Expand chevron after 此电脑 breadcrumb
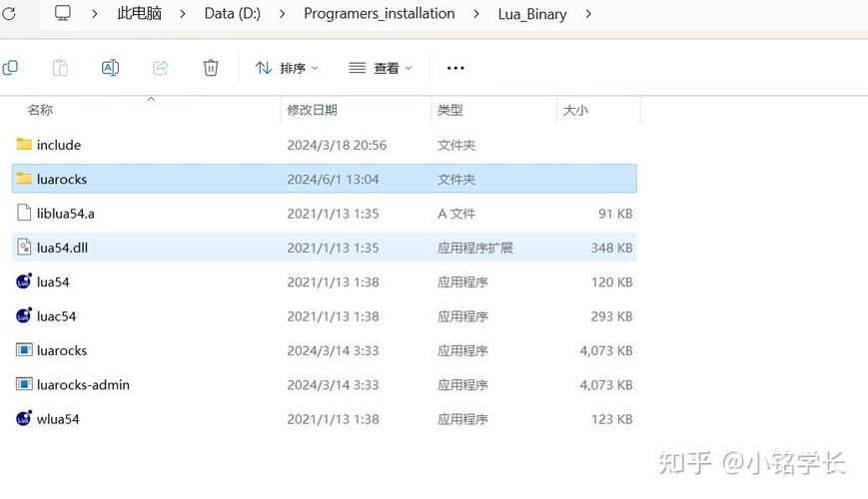868x499 pixels. click(x=183, y=14)
